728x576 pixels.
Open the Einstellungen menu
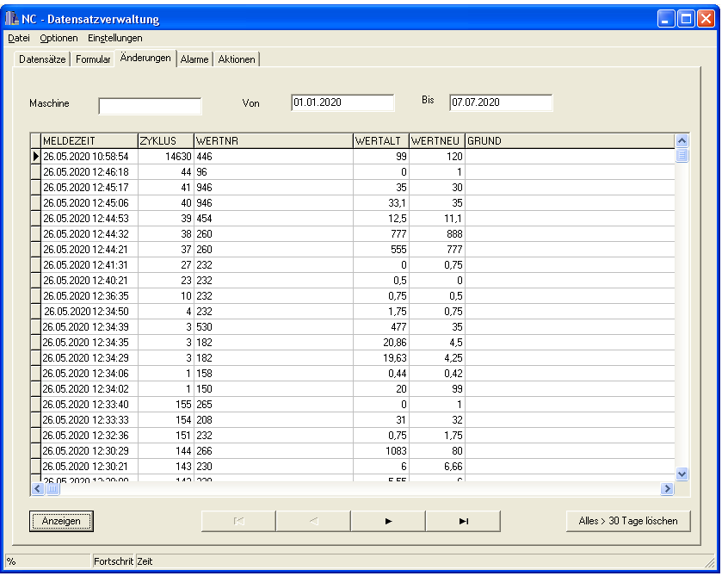115,38
